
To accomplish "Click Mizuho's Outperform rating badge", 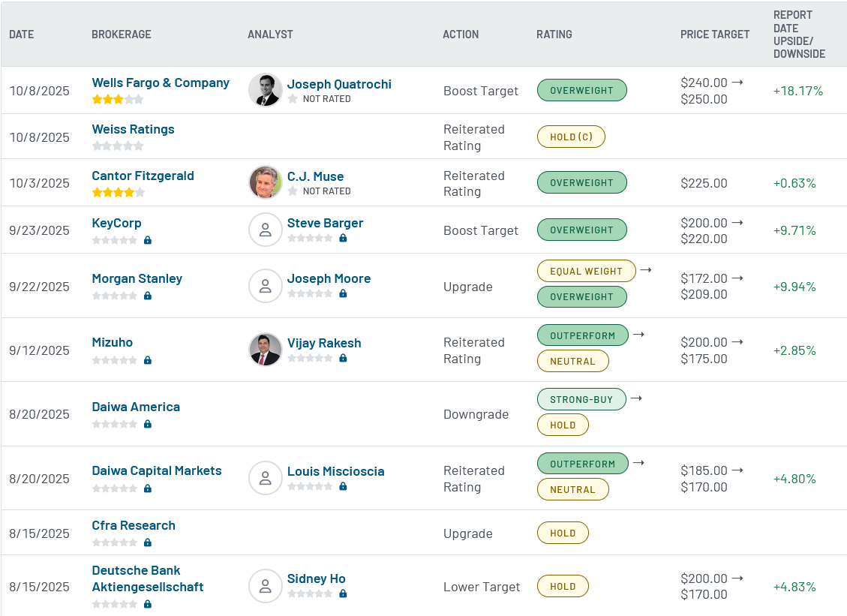I will pyautogui.click(x=582, y=335).
